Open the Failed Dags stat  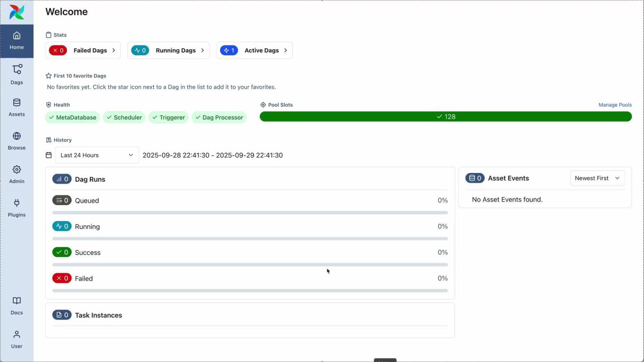pyautogui.click(x=83, y=51)
